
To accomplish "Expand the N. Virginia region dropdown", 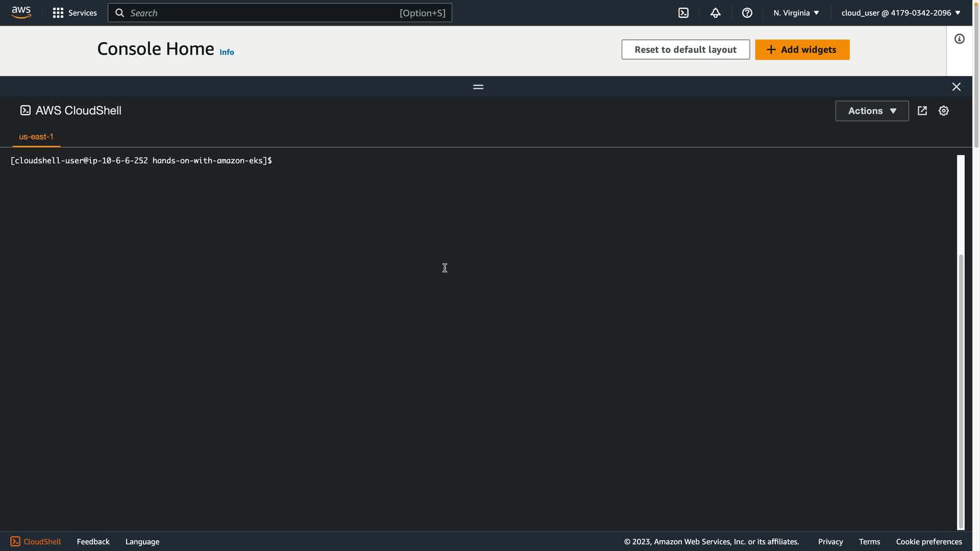I will [x=796, y=13].
